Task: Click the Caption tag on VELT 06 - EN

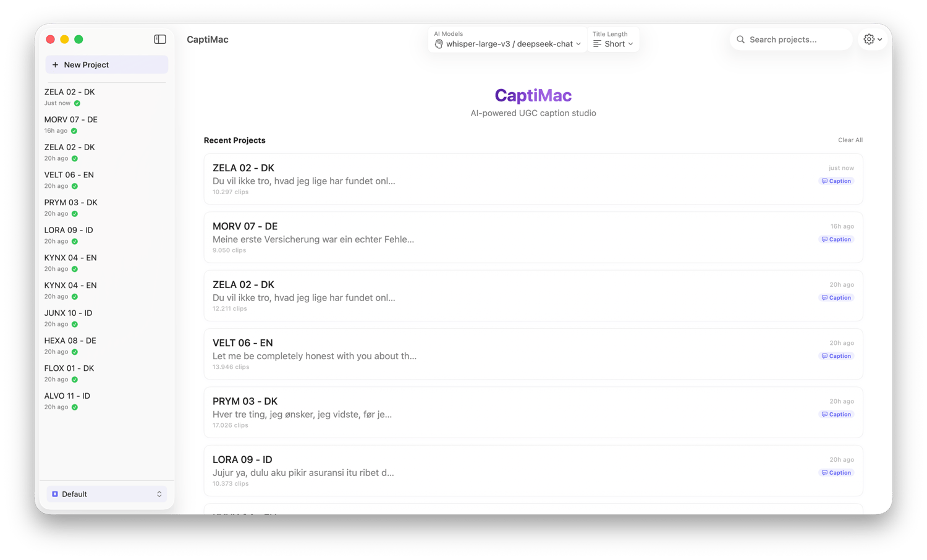Action: click(836, 356)
